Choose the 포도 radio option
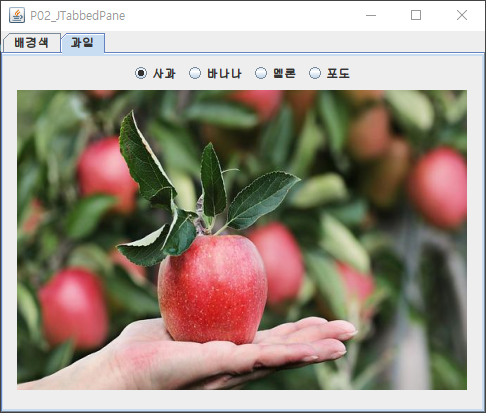Image resolution: width=486 pixels, height=413 pixels. coord(329,73)
